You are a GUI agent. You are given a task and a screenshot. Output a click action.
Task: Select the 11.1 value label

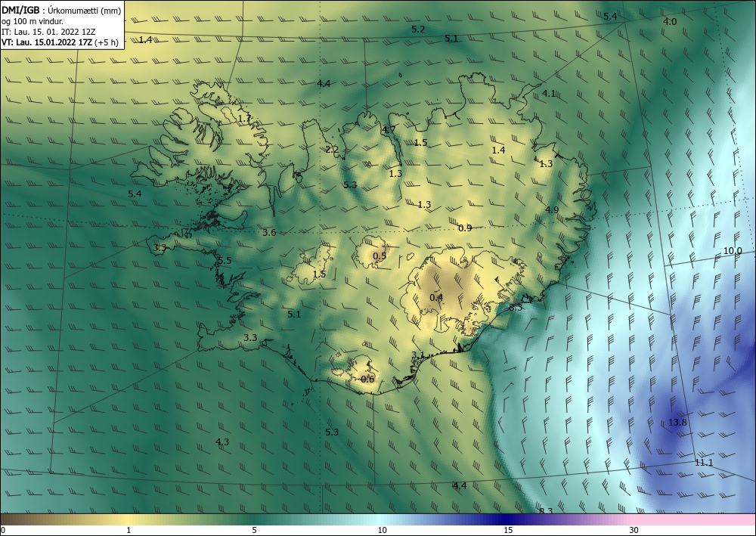(703, 463)
